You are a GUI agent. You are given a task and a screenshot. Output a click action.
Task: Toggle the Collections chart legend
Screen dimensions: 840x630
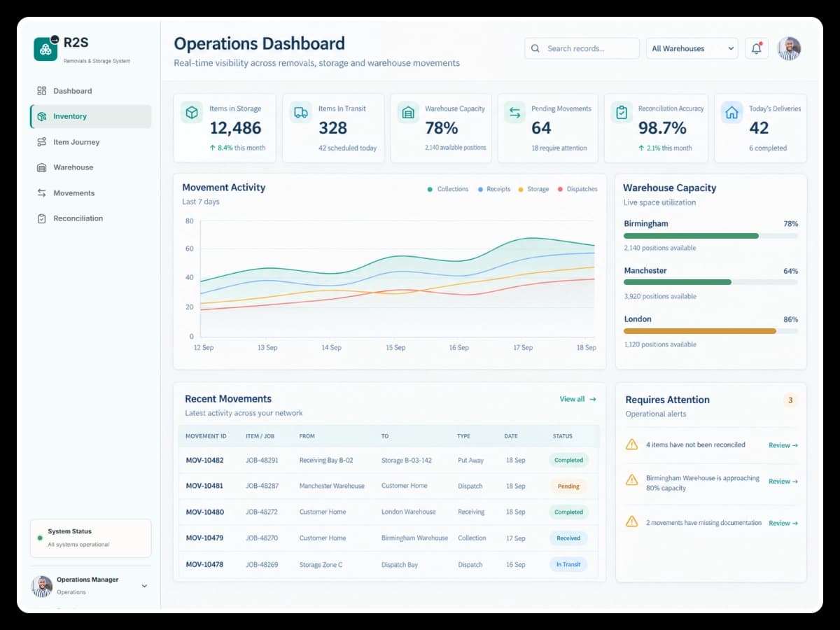point(448,189)
